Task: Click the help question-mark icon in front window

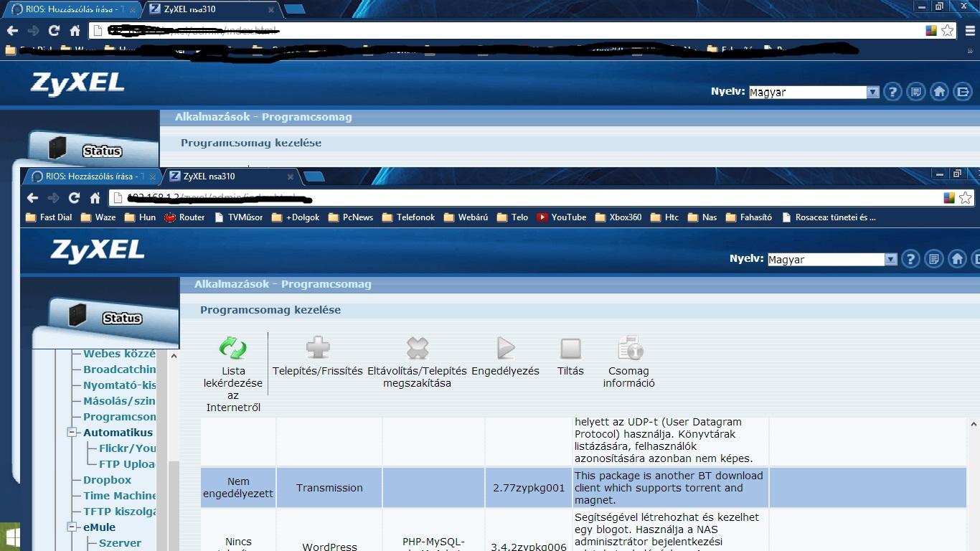Action: point(910,259)
